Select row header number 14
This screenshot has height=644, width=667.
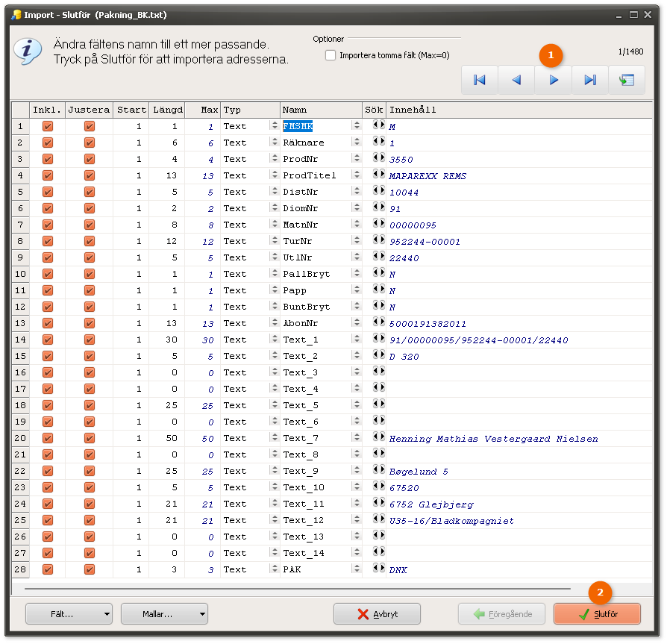tap(20, 340)
